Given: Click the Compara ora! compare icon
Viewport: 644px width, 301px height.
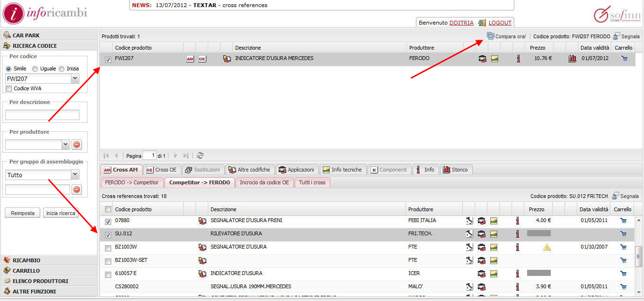Looking at the screenshot, I should (490, 36).
